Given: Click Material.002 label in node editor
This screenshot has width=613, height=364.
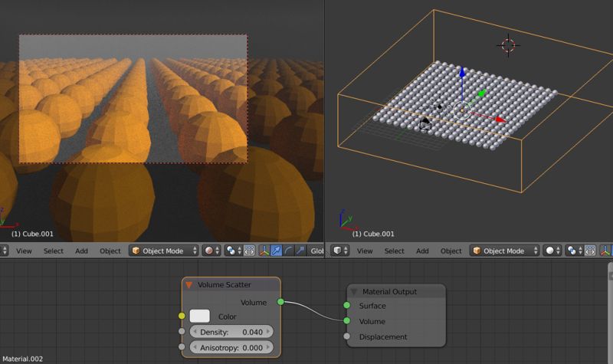Looking at the screenshot, I should (x=22, y=359).
